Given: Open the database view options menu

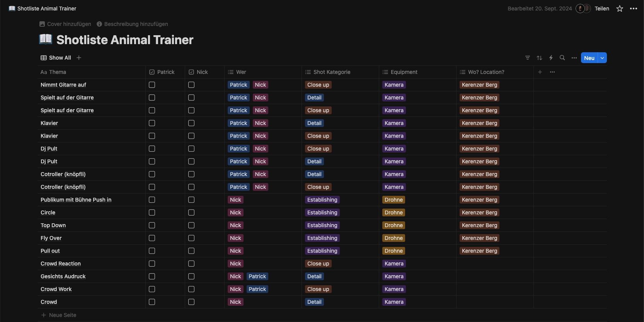Looking at the screenshot, I should (x=574, y=58).
